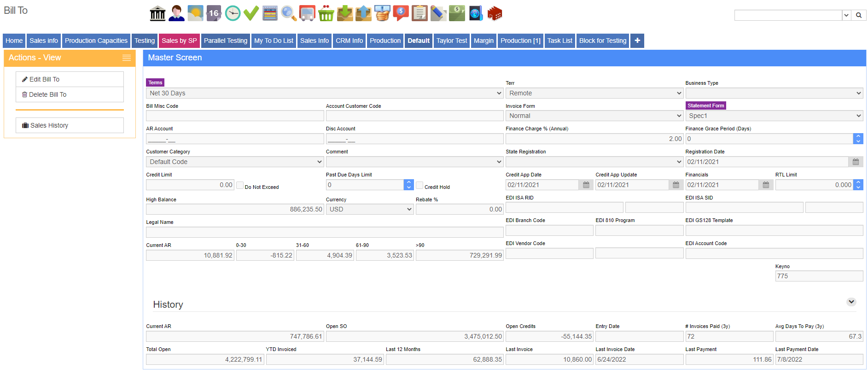Open the top search box dropdown arrow
Image resolution: width=868 pixels, height=375 pixels.
point(846,15)
